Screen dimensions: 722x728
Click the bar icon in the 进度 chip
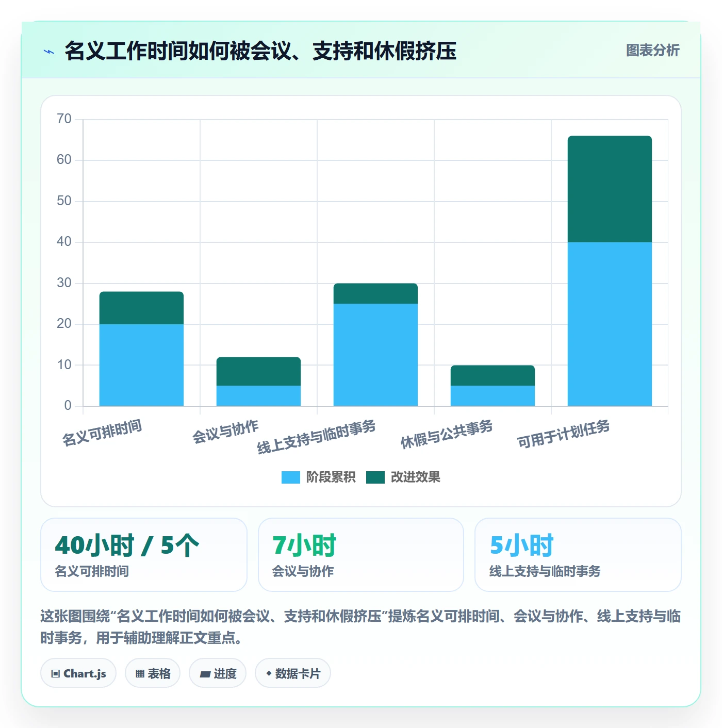[205, 674]
